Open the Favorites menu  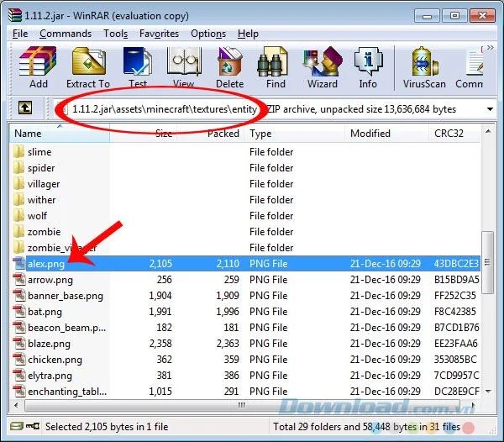(x=159, y=34)
